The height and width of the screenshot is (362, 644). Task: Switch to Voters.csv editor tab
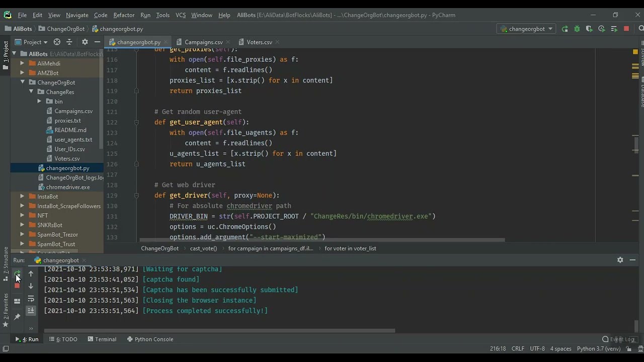(x=259, y=42)
